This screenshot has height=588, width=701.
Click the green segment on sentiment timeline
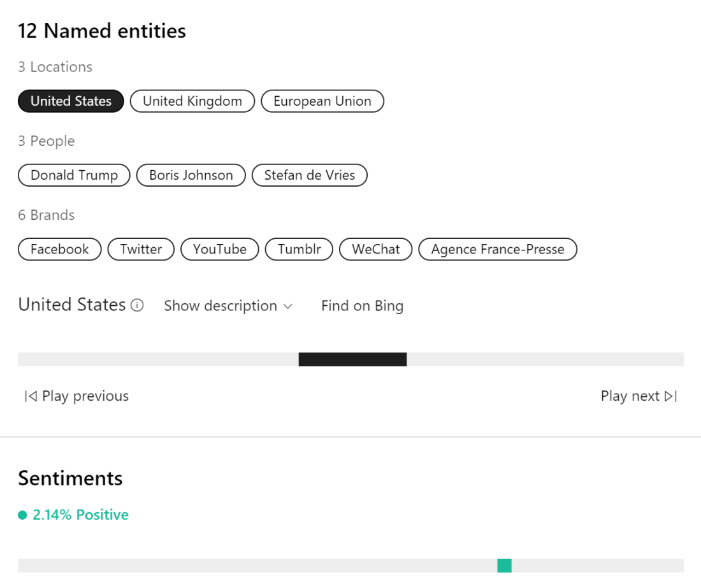[505, 566]
